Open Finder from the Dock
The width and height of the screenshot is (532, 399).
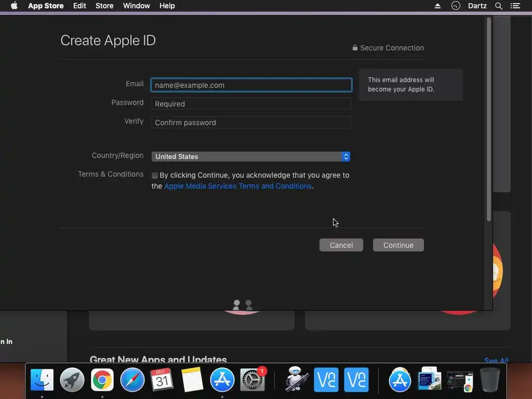pos(42,380)
